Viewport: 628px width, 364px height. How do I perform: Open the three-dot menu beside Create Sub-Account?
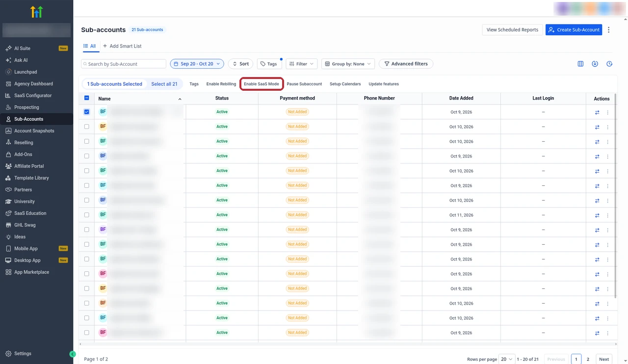click(609, 30)
